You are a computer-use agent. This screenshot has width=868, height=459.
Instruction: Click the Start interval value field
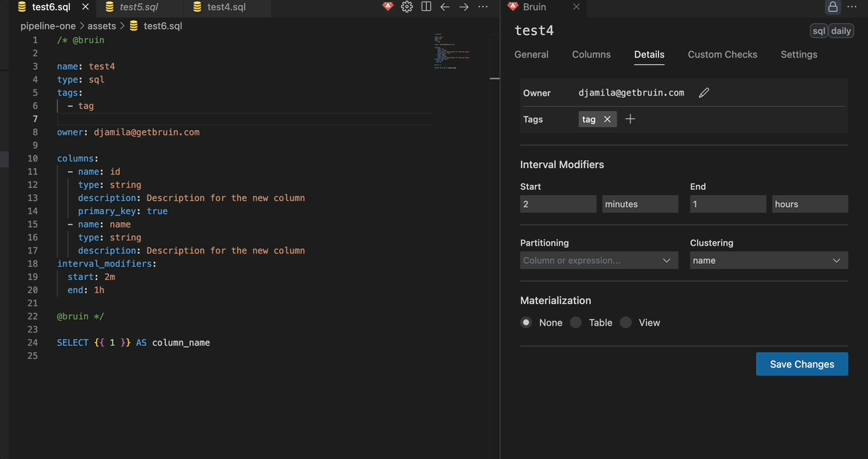[x=558, y=204]
